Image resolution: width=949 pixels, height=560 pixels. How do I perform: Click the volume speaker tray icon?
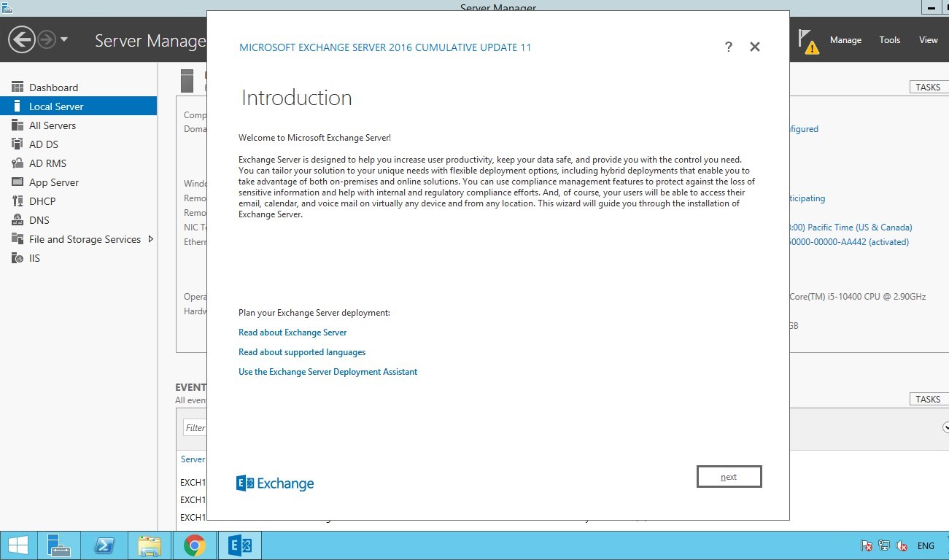click(902, 545)
